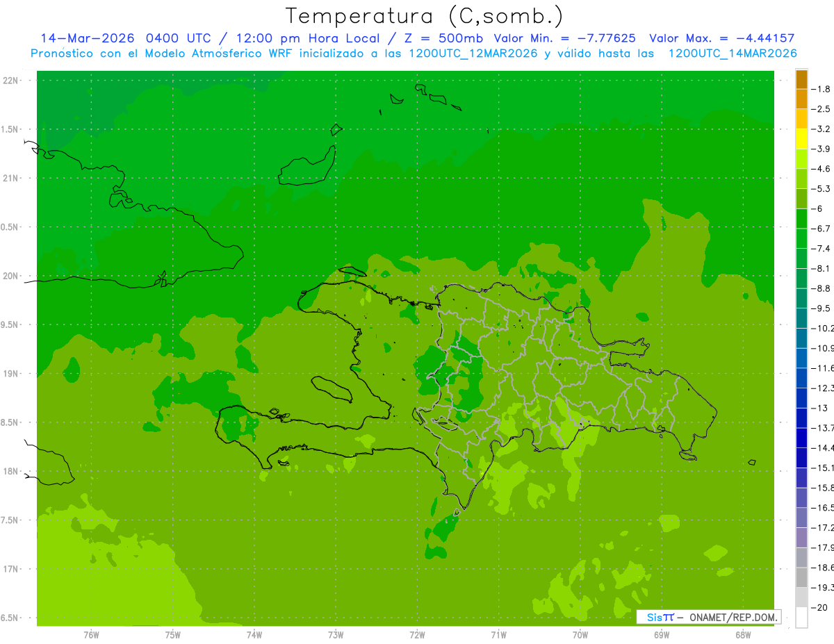
Task: Click the '-15.1' color bar label
Action: pyautogui.click(x=823, y=468)
